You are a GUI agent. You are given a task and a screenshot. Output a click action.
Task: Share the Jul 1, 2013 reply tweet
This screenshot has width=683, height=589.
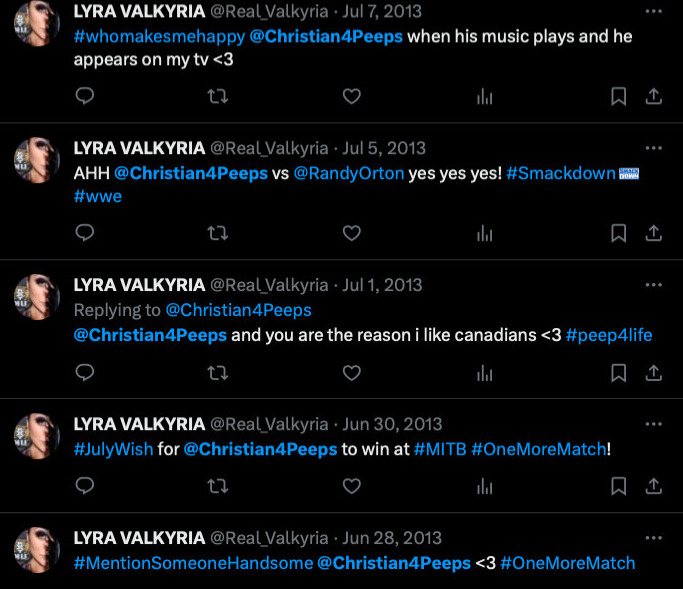pos(653,373)
